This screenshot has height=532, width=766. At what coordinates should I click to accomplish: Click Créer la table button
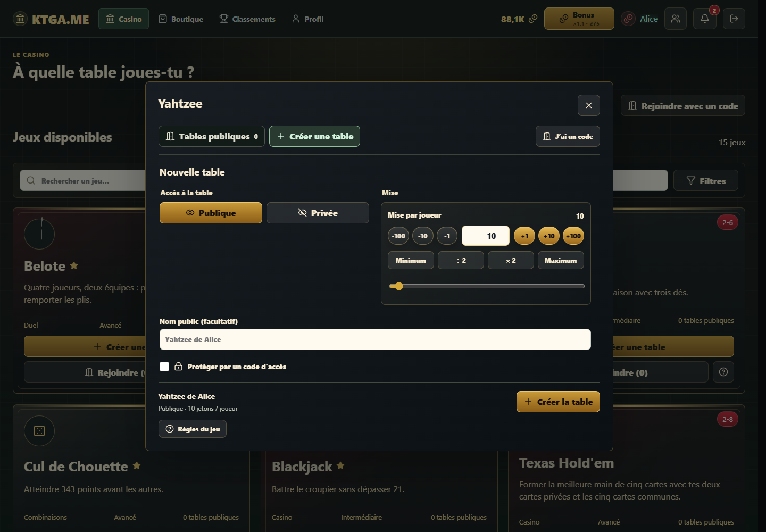(x=558, y=402)
